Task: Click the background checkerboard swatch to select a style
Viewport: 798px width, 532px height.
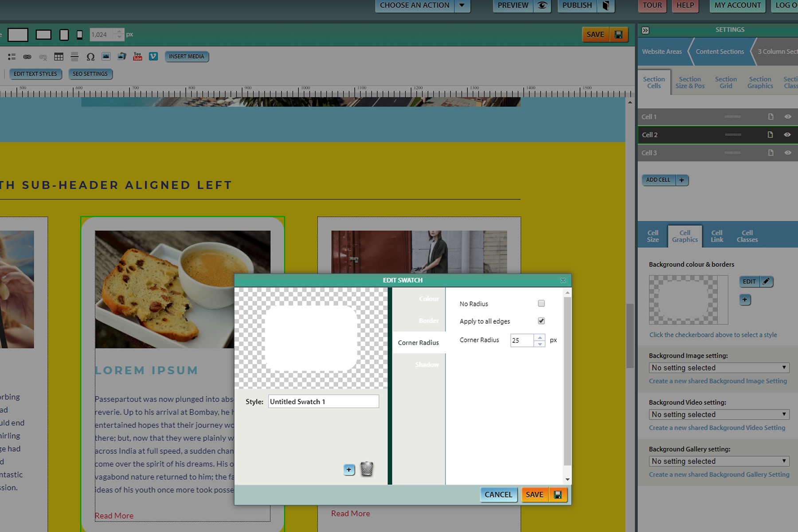Action: tap(688, 300)
